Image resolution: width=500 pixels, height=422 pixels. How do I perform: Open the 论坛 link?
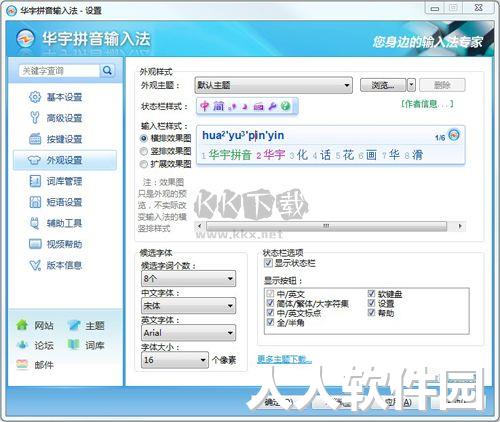click(44, 345)
